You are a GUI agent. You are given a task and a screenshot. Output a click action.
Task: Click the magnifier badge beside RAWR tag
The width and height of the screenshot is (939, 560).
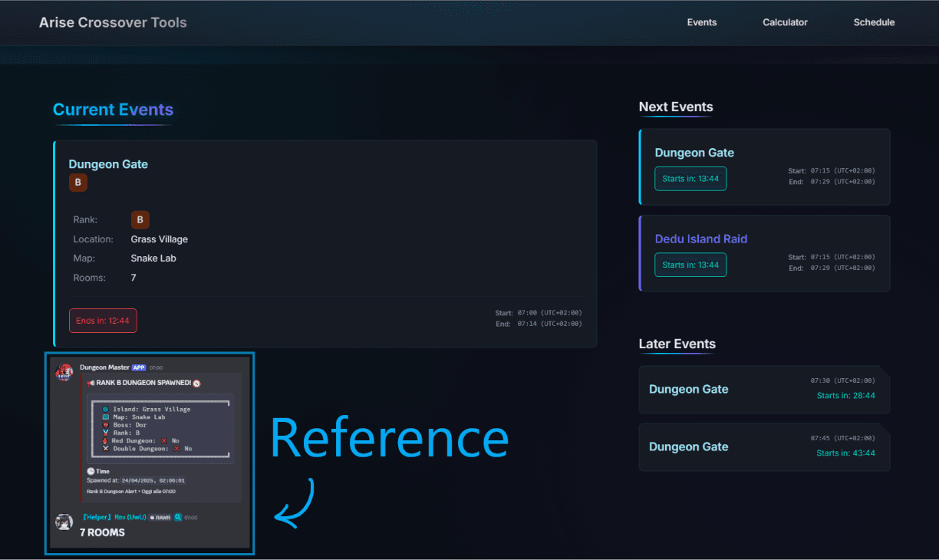177,517
